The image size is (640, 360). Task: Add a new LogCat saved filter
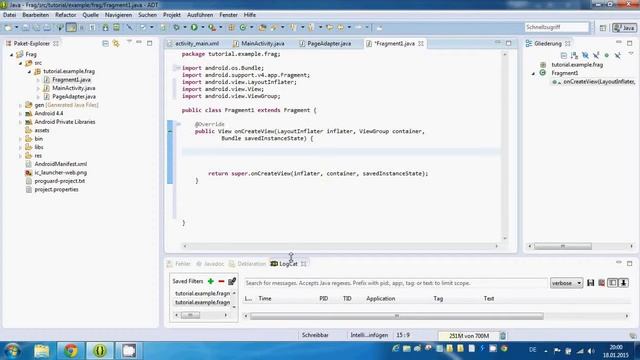211,281
